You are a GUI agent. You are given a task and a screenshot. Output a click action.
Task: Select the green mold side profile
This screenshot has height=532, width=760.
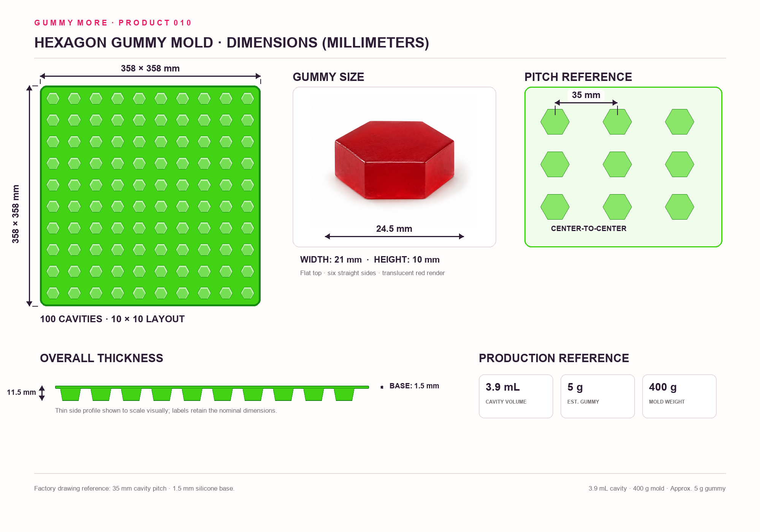click(212, 393)
